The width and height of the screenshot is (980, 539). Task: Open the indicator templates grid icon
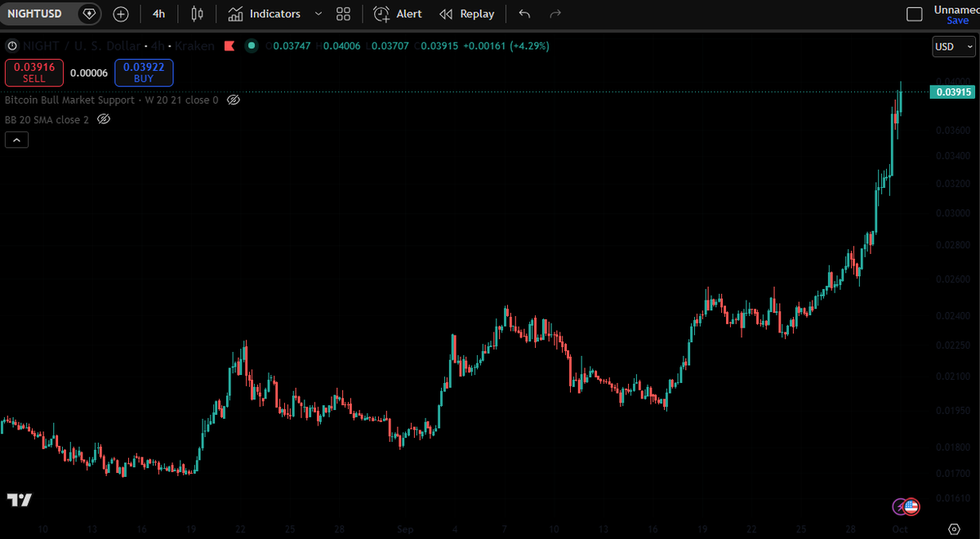tap(343, 14)
